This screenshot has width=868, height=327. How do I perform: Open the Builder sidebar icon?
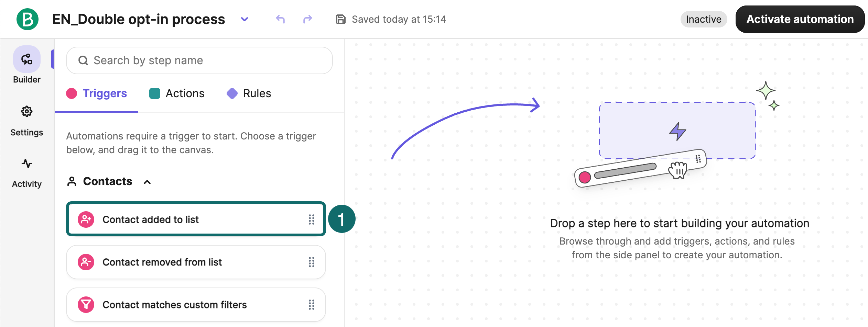(27, 59)
